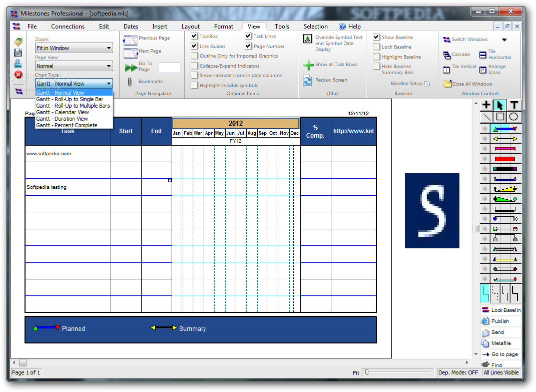Check the Highlight Baseline checkbox
Screen dimensions: 536x392
tap(376, 57)
